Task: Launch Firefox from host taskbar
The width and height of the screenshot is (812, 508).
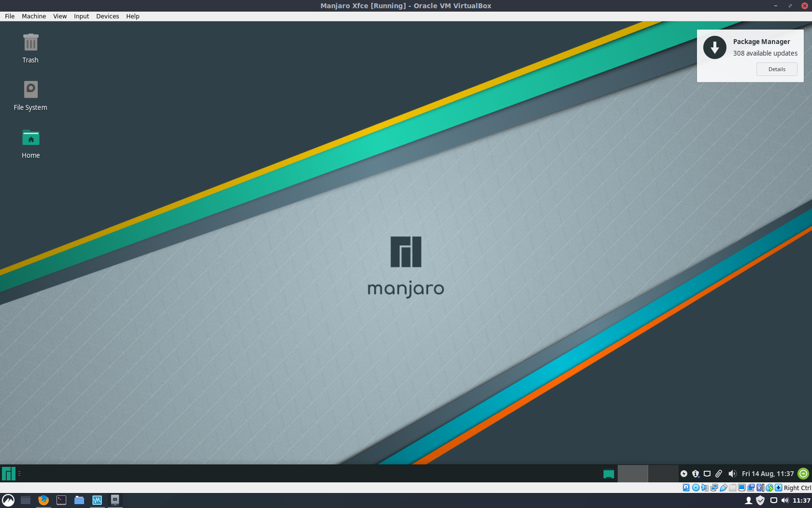Action: (x=43, y=500)
